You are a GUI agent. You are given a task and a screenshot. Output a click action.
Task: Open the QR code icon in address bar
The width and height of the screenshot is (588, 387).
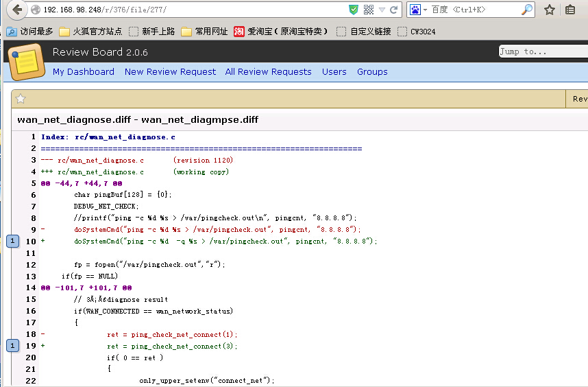click(369, 10)
